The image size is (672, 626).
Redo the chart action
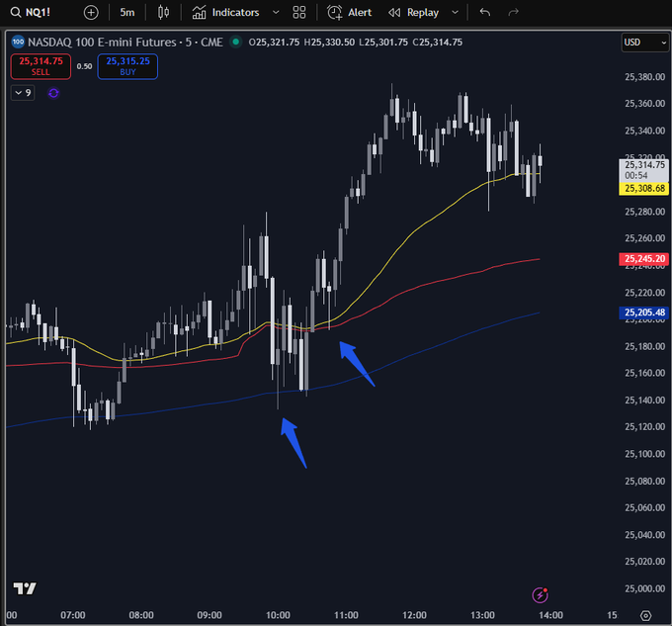pos(513,13)
